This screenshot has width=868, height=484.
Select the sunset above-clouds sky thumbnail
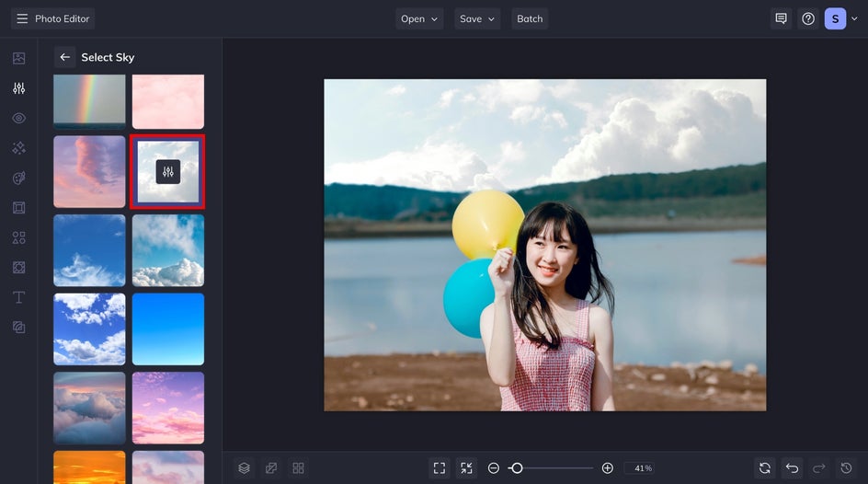tap(89, 408)
